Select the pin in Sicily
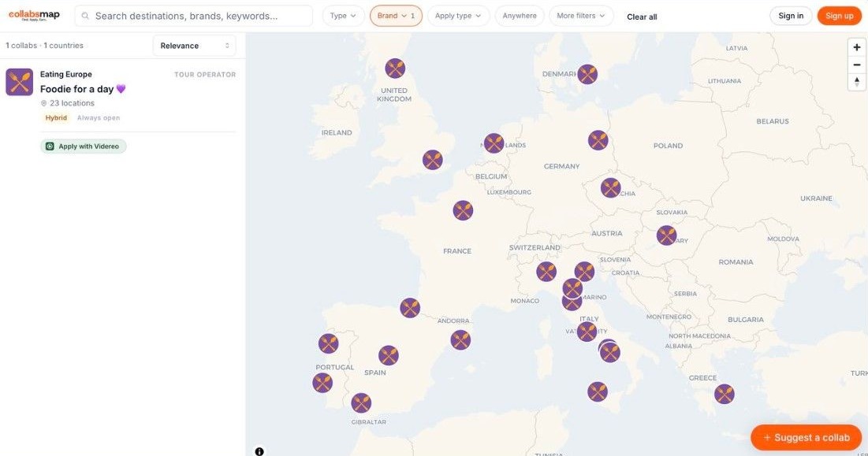Viewport: 868px width, 456px height. 598,392
